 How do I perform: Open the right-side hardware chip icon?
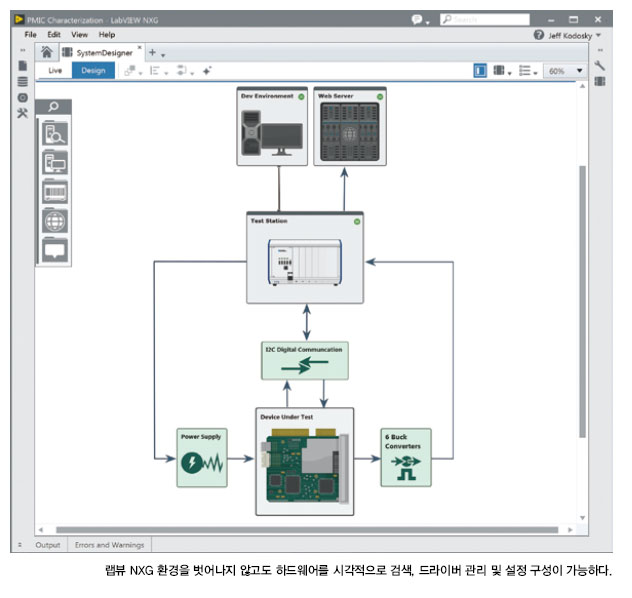(600, 81)
